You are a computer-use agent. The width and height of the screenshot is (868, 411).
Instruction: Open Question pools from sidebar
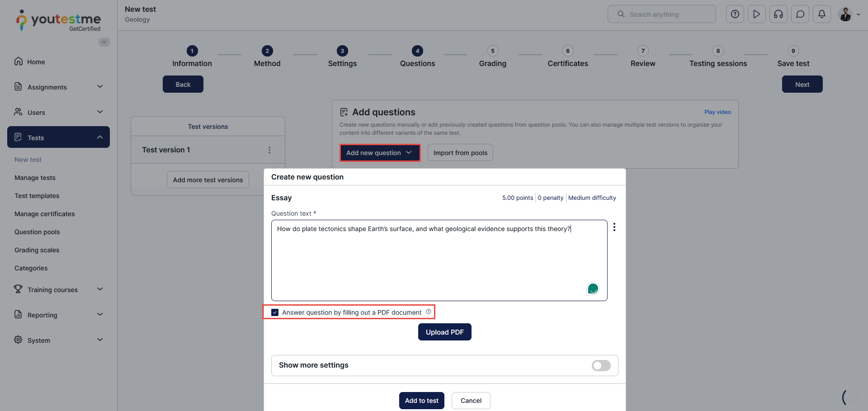pyautogui.click(x=37, y=232)
